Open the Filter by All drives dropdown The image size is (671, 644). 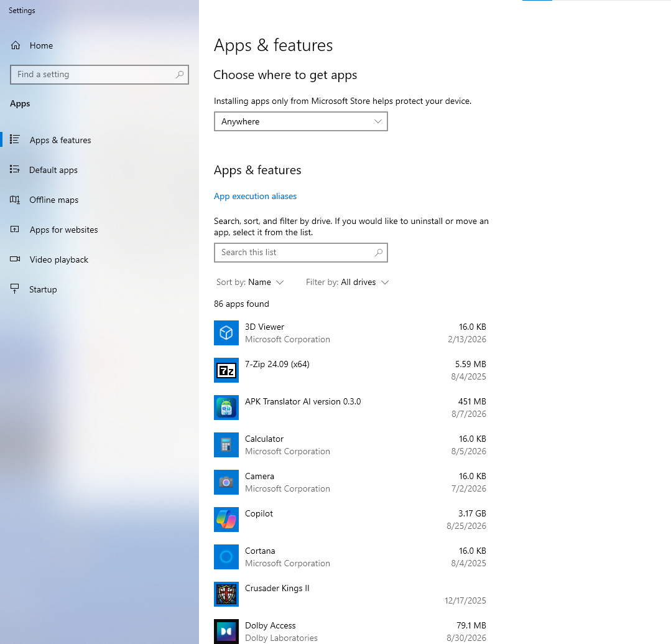(347, 282)
